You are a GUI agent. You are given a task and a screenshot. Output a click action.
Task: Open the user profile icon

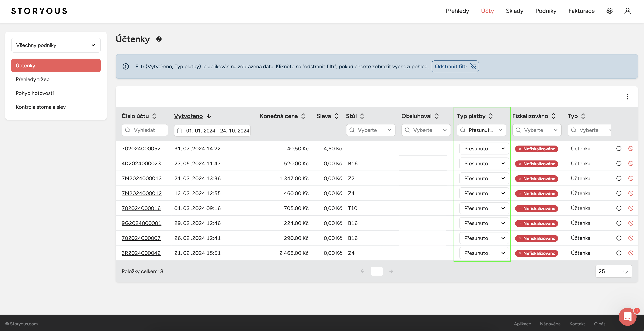(628, 11)
